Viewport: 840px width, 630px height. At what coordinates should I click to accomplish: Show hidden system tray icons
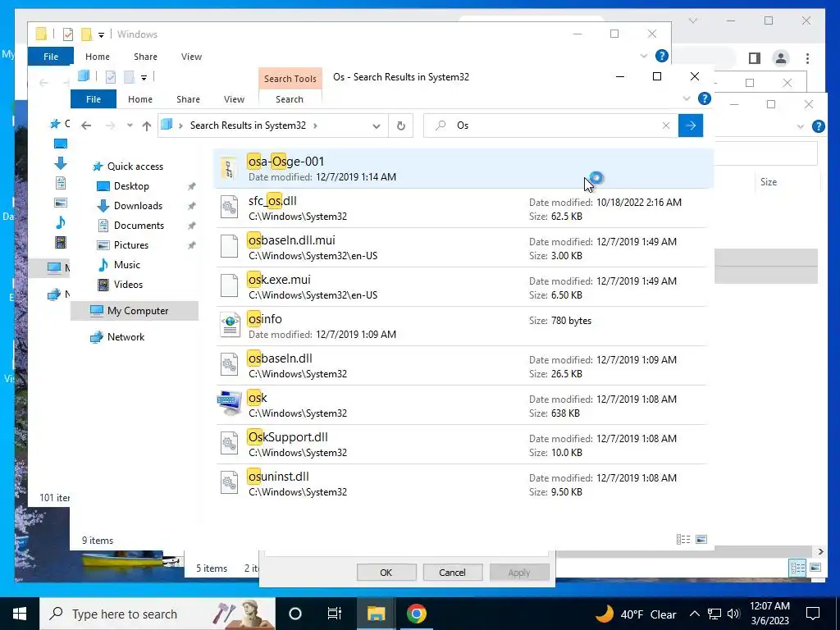click(694, 614)
